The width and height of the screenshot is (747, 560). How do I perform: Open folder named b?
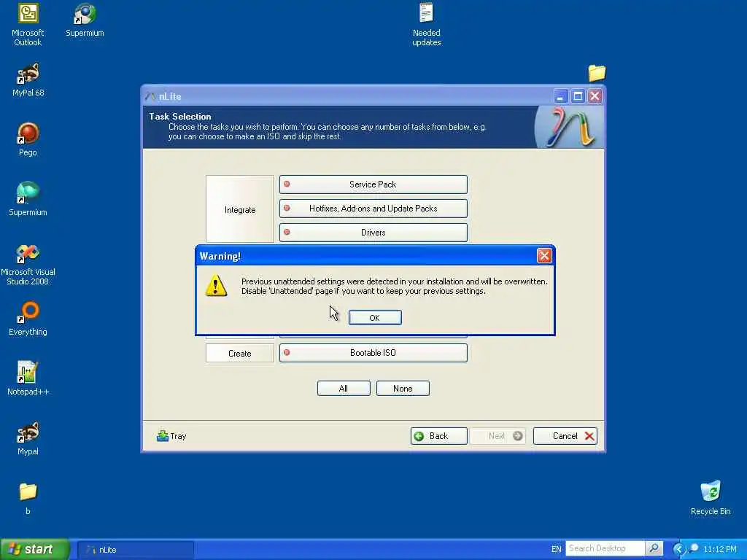tap(28, 498)
